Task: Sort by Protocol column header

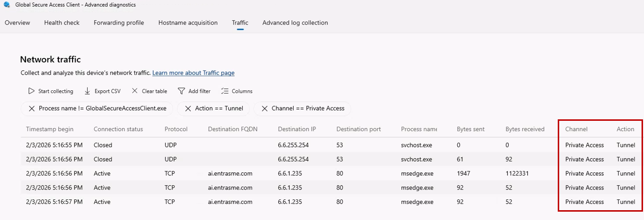Action: 175,129
